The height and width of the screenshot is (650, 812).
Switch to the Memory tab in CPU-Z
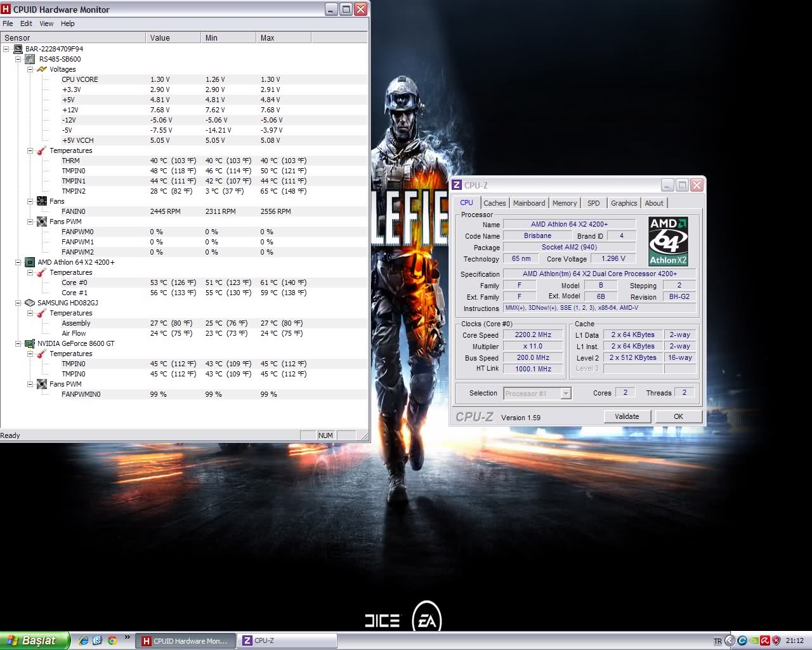point(565,203)
